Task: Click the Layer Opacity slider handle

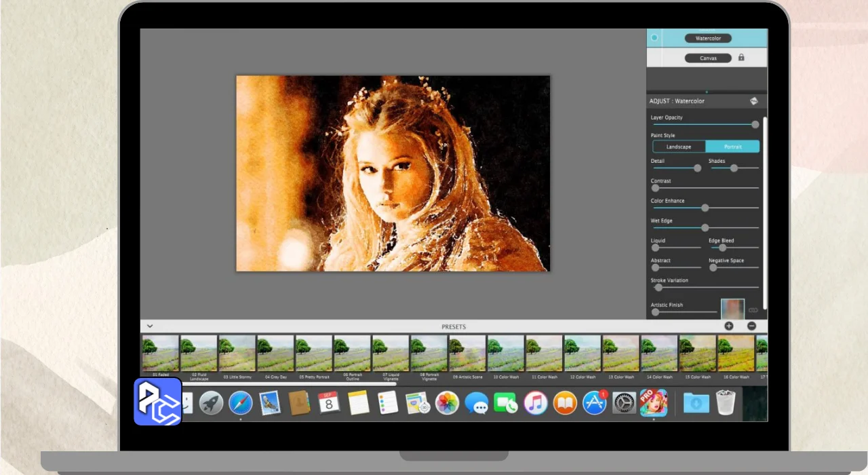Action: [755, 125]
